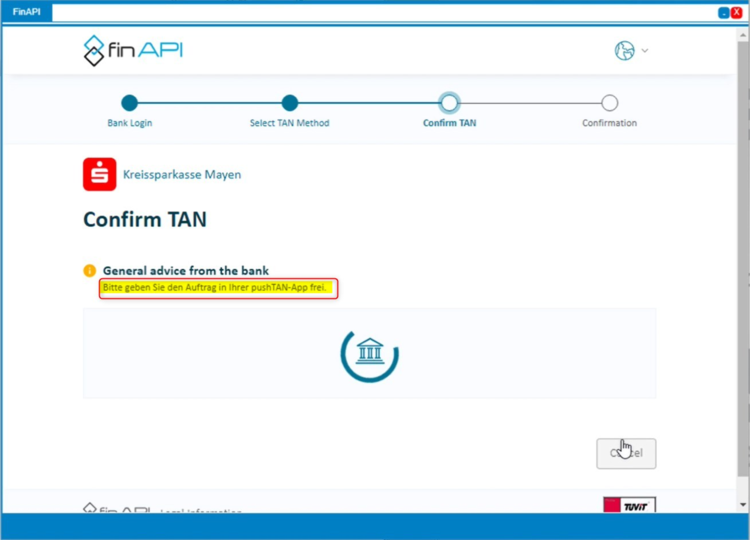Click the finAPI logo in the header

point(132,50)
